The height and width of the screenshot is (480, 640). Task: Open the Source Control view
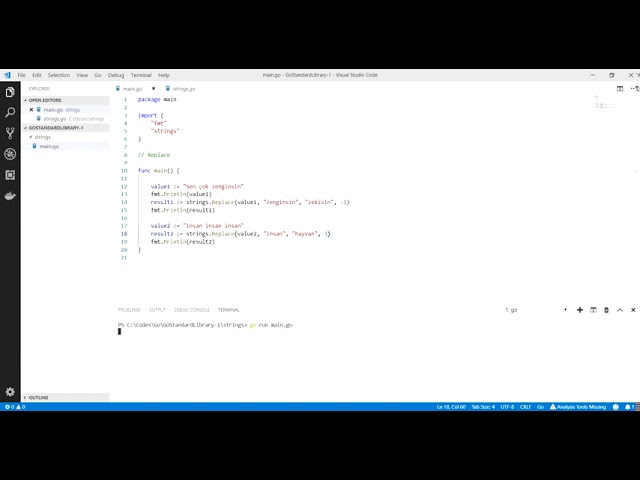[10, 133]
